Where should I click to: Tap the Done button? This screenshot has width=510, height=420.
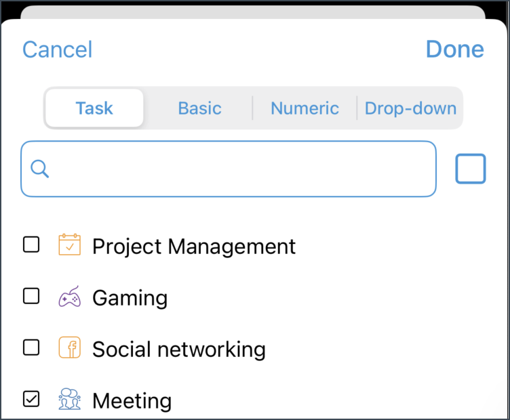tap(454, 49)
